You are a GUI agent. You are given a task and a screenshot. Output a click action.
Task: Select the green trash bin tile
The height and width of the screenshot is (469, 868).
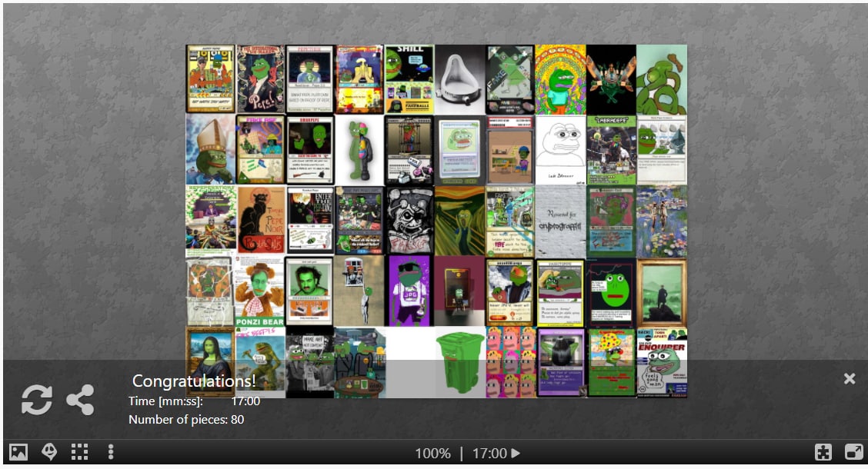coord(460,362)
